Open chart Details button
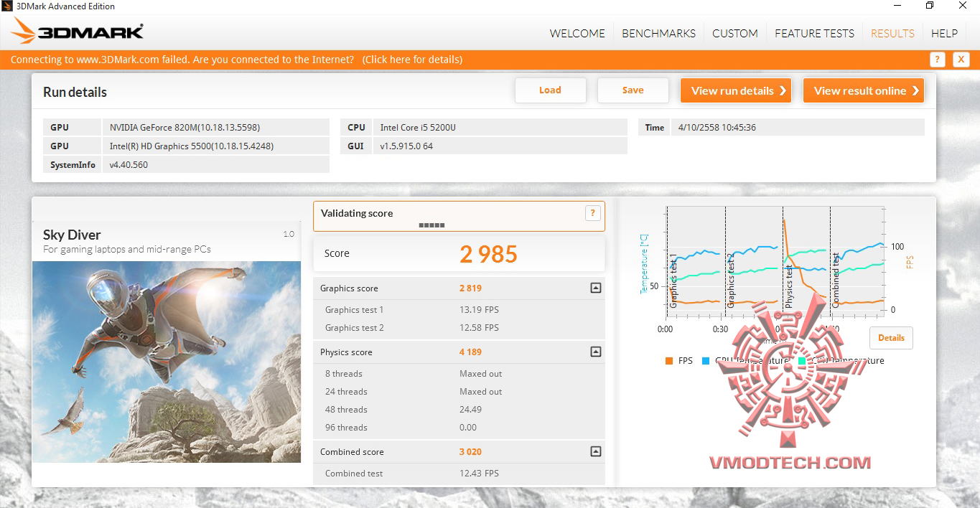The width and height of the screenshot is (980, 508). pyautogui.click(x=891, y=338)
